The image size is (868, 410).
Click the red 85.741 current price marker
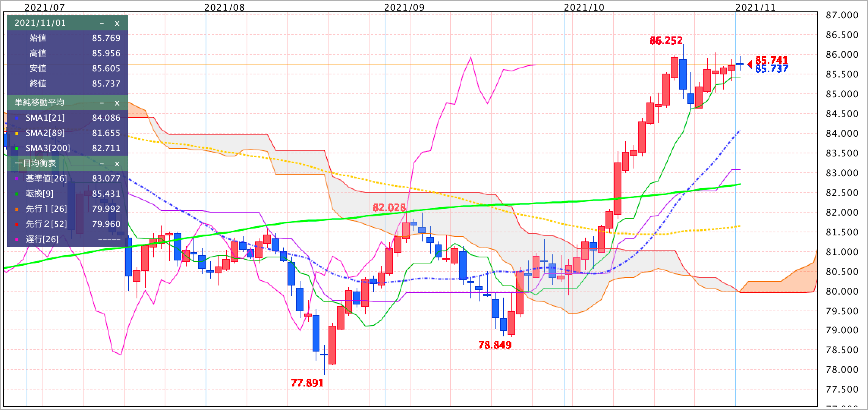[772, 60]
